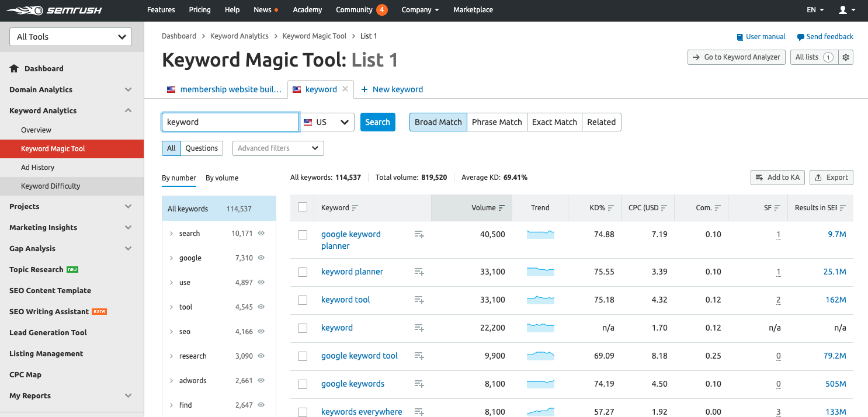Toggle the eye icon beside the search group
Image resolution: width=868 pixels, height=417 pixels.
click(261, 233)
